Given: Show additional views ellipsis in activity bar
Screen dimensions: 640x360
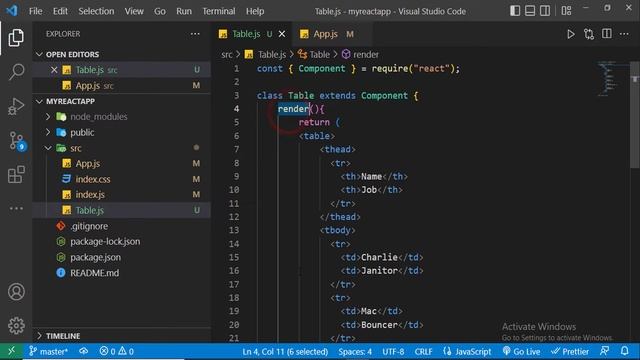Looking at the screenshot, I should (16, 209).
